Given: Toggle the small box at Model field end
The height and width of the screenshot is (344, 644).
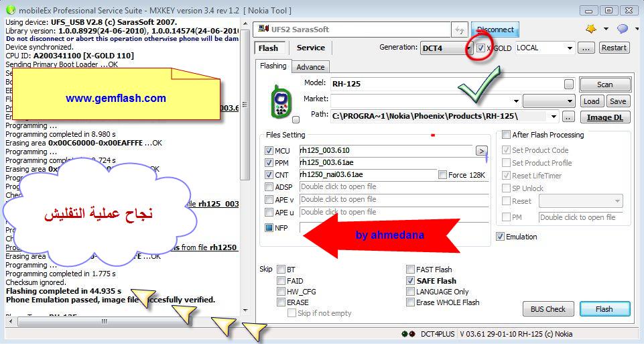Looking at the screenshot, I should coord(569,84).
